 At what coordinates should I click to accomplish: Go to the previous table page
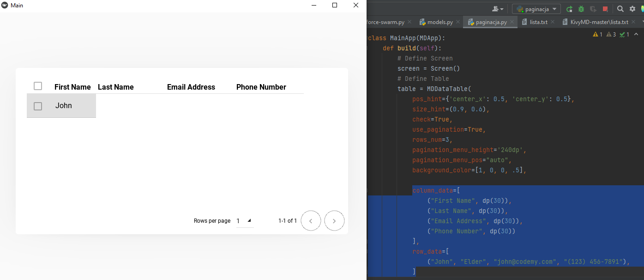[311, 220]
